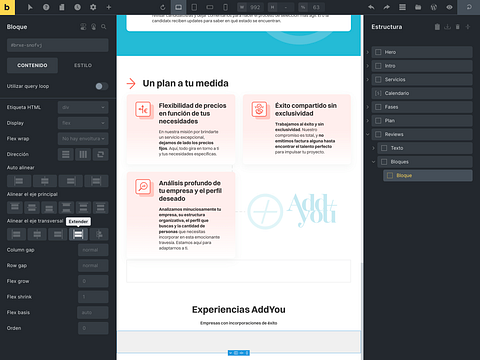Select Auto alinear start option
This screenshot has width=480, height=360.
[19, 181]
